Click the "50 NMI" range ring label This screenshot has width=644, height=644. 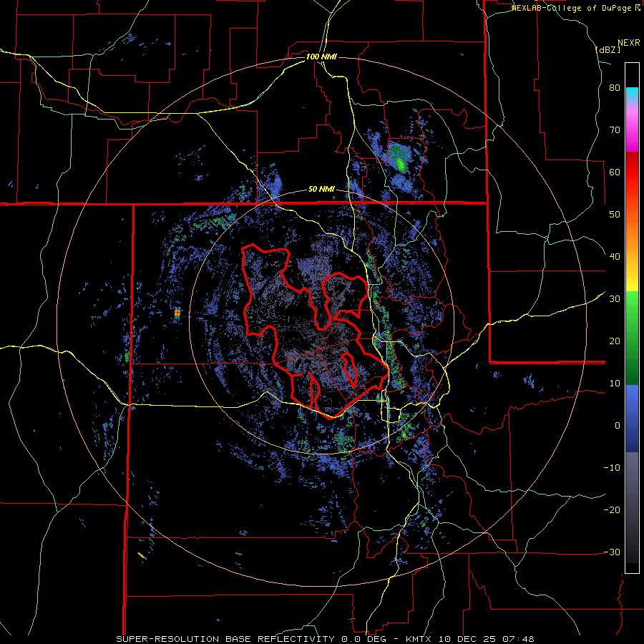pos(321,190)
